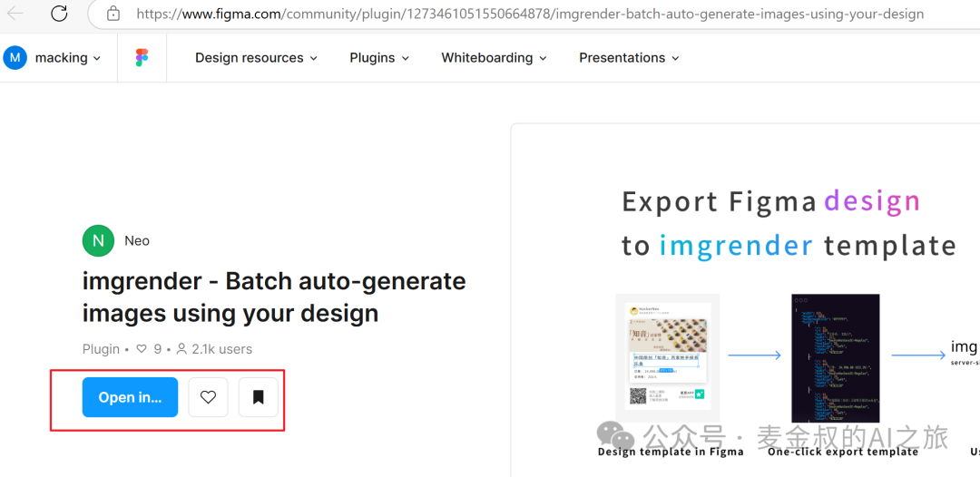Click the likes count 9

(158, 349)
